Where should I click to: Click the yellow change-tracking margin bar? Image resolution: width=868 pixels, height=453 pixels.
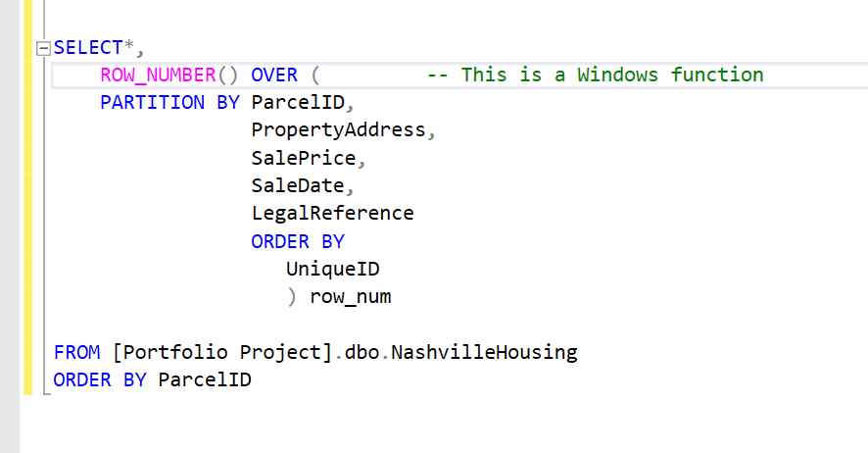28,197
